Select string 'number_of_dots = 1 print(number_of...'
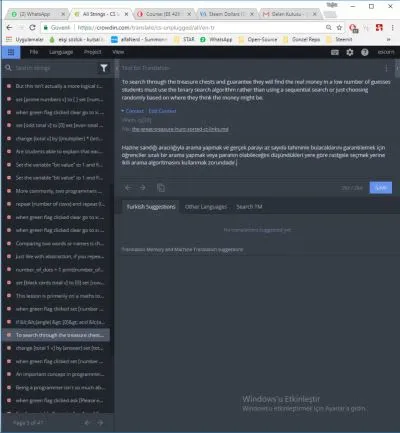Screen dimensions: 400x433 click(x=56, y=269)
